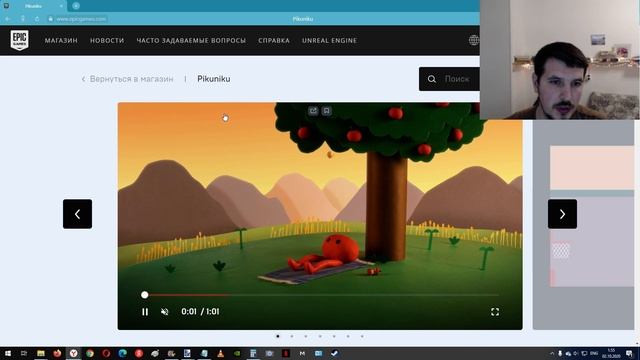Click the video progress bar handle
The width and height of the screenshot is (640, 360).
click(144, 295)
